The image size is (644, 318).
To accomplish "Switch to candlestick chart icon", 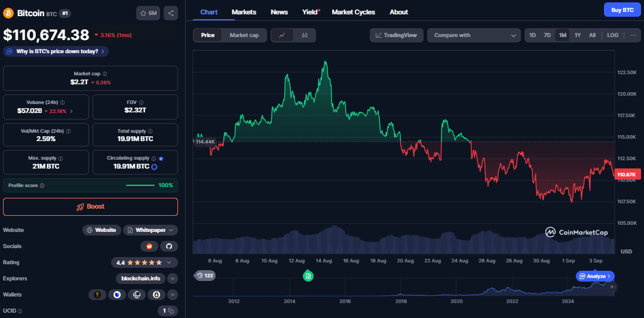I will click(304, 35).
